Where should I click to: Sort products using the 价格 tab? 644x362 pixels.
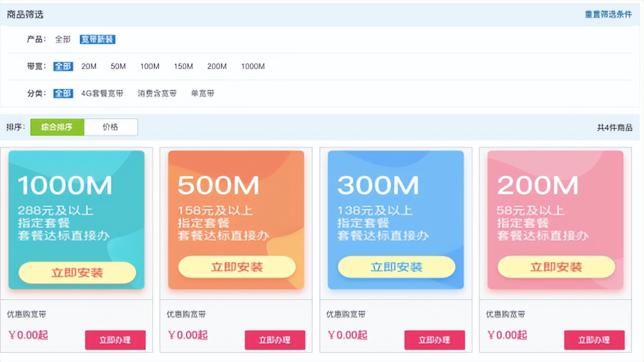tap(110, 127)
